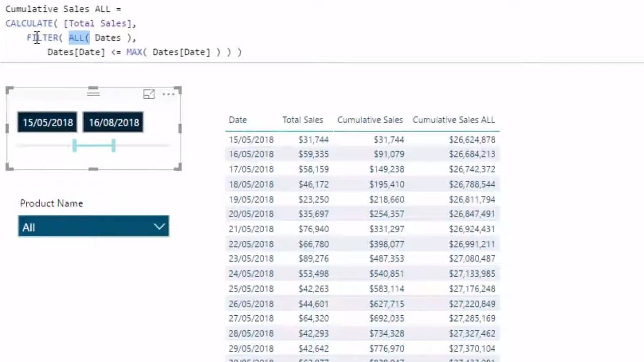Sort by the Total Sales column header
The width and height of the screenshot is (644, 362).
pos(303,120)
